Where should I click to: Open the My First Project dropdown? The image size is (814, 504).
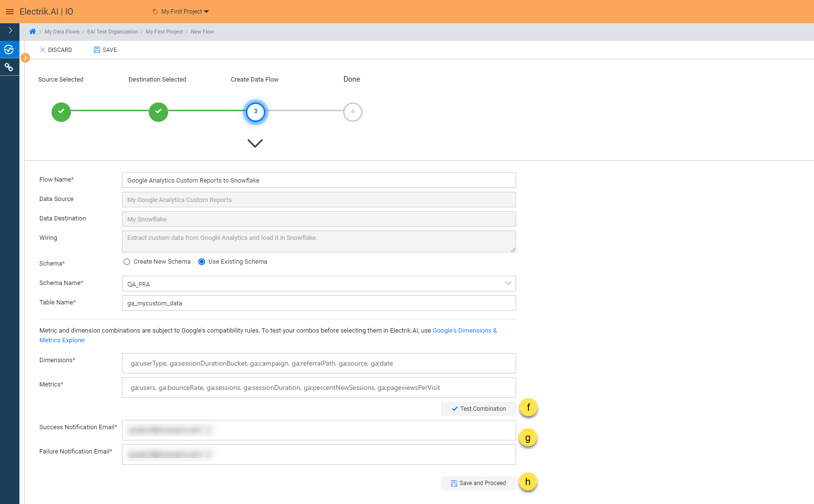point(181,12)
